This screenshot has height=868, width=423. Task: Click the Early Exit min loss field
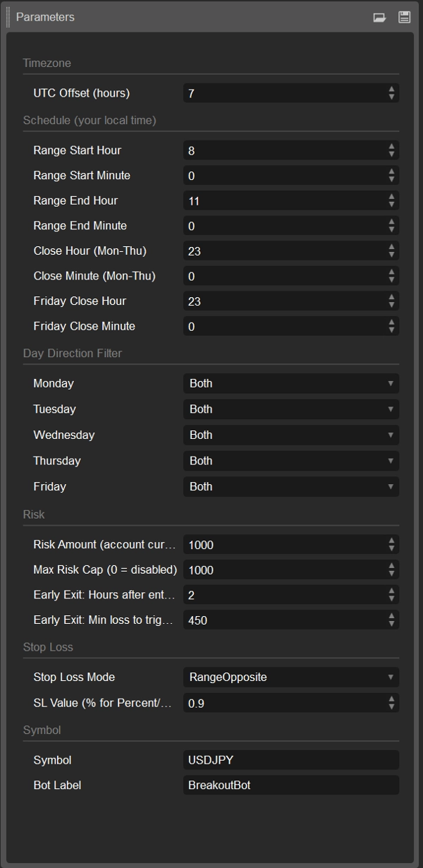coord(283,620)
